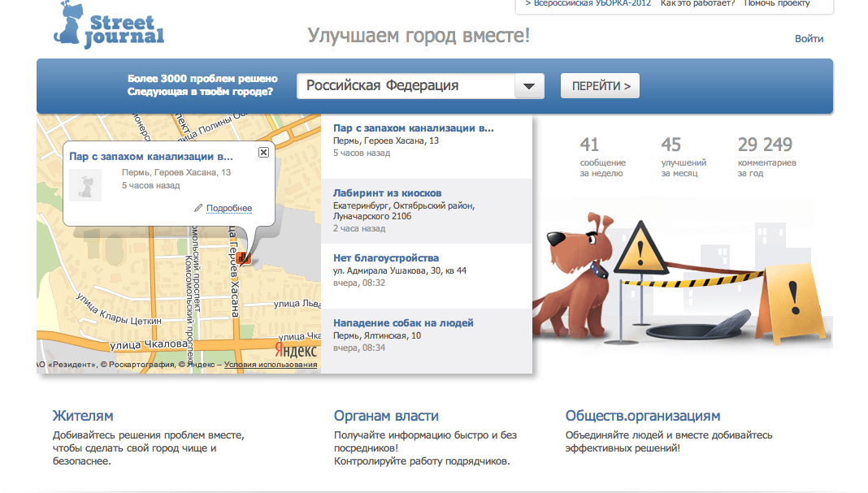Open the Нет благоустройства report
This screenshot has height=493, width=868.
click(x=385, y=258)
